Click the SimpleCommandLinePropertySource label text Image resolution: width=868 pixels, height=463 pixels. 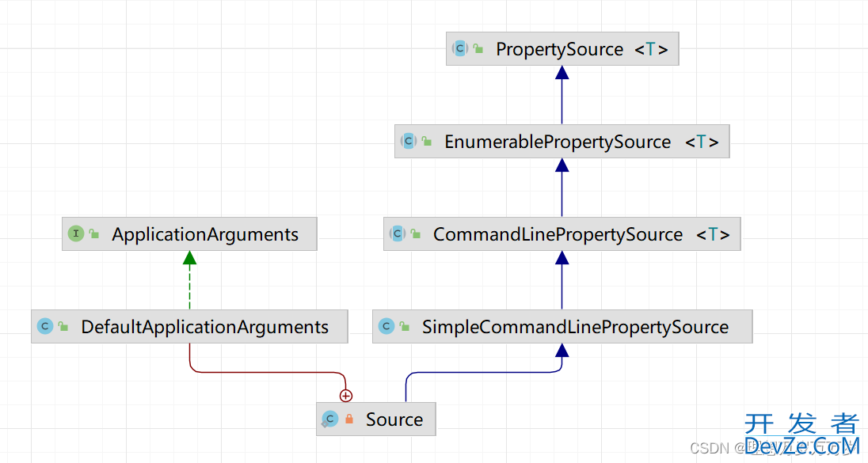tap(576, 327)
